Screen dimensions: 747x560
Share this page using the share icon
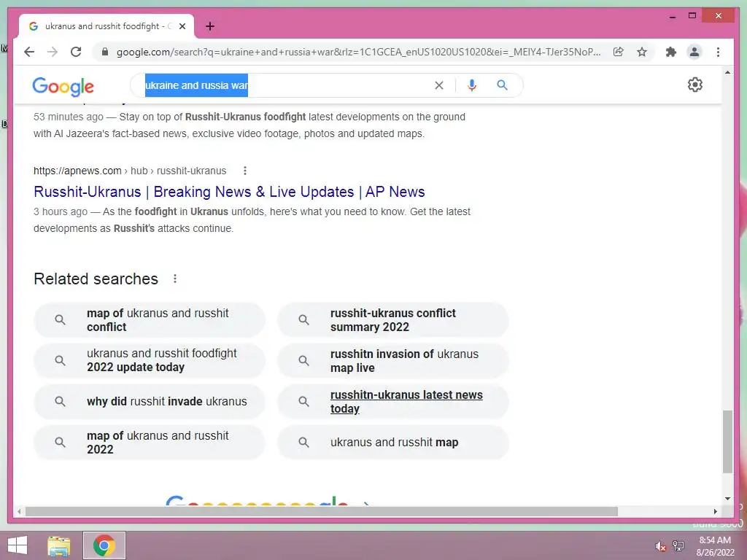pyautogui.click(x=619, y=52)
